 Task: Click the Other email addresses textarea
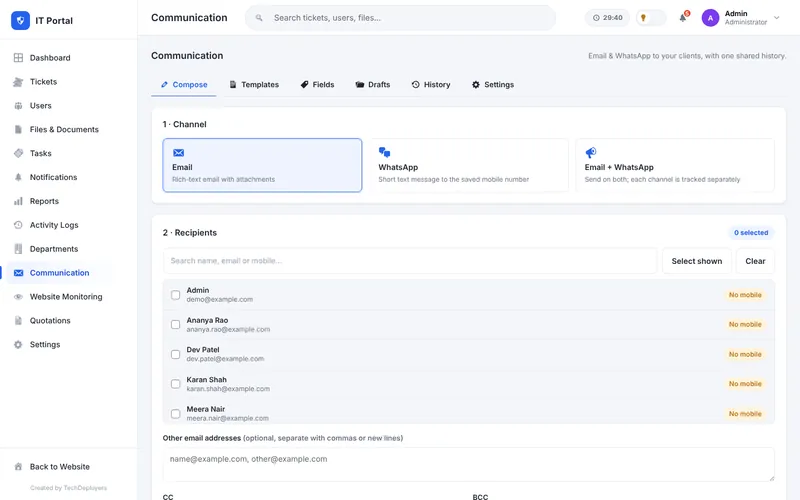[x=468, y=465]
